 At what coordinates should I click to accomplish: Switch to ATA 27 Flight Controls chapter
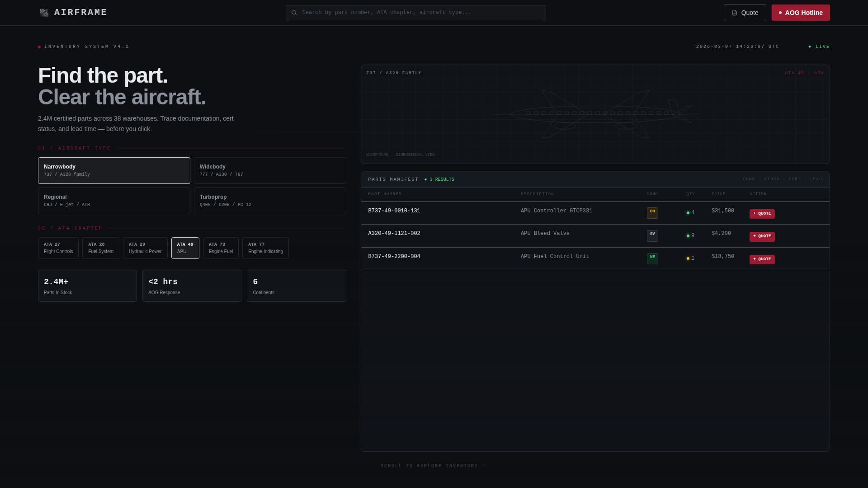pos(58,248)
